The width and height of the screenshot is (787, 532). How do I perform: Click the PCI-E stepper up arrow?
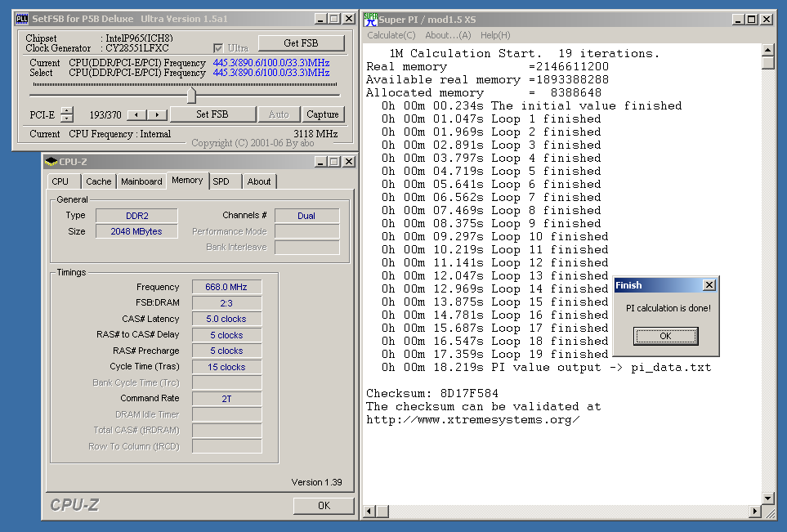[67, 110]
